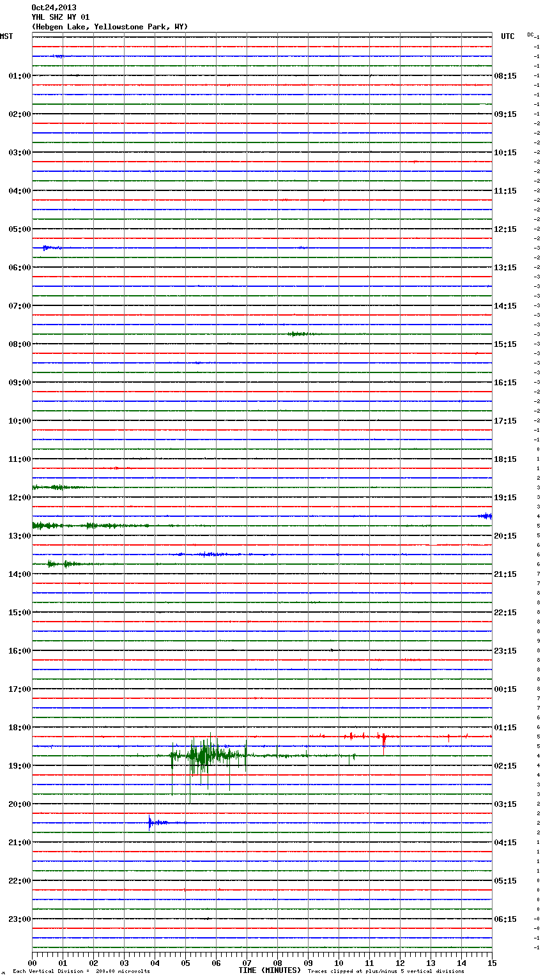Click the MST time zone header
Image resolution: width=543 pixels, height=980 pixels.
tap(6, 36)
